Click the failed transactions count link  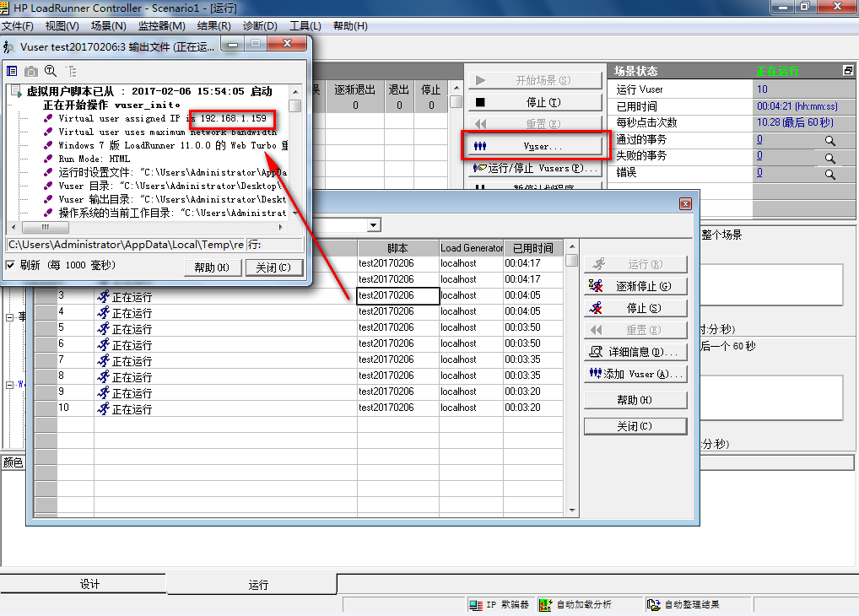759,156
